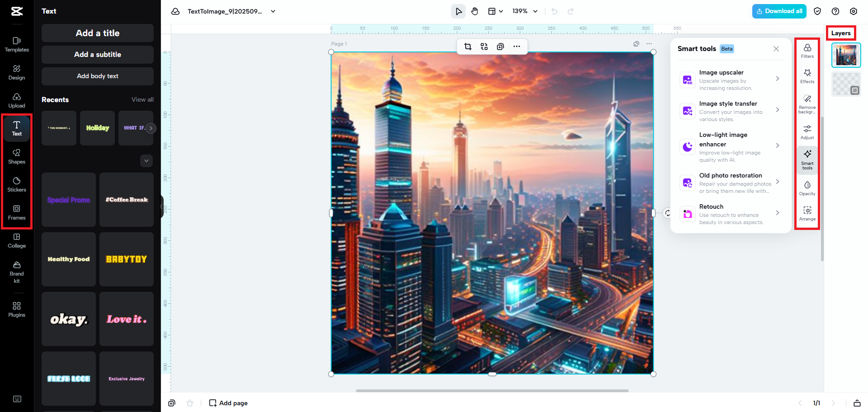The image size is (868, 412).
Task: Select the Stickers panel icon
Action: pos(17,183)
